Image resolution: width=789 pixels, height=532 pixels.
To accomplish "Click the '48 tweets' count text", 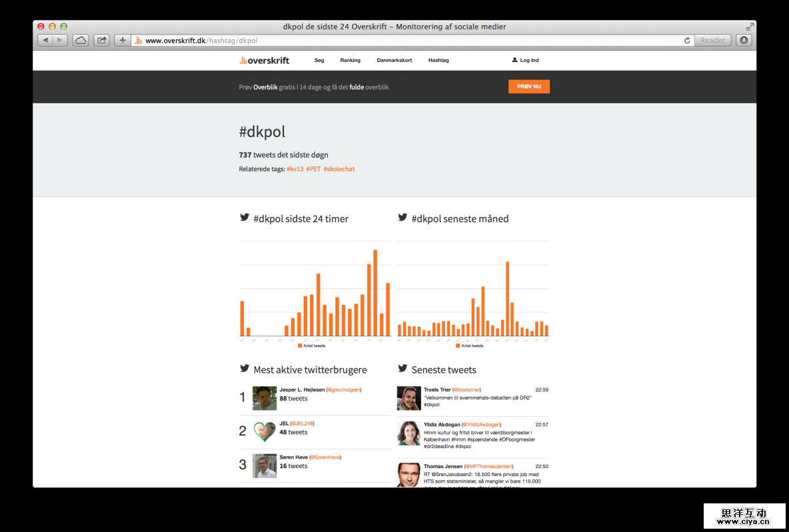I will tap(293, 432).
